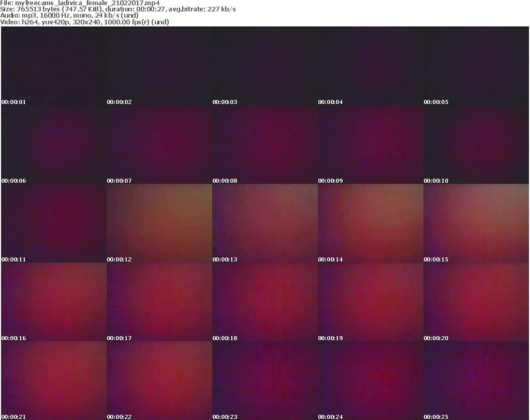Click the Video h264 320x240 info line
The height and width of the screenshot is (420, 530).
[x=84, y=22]
